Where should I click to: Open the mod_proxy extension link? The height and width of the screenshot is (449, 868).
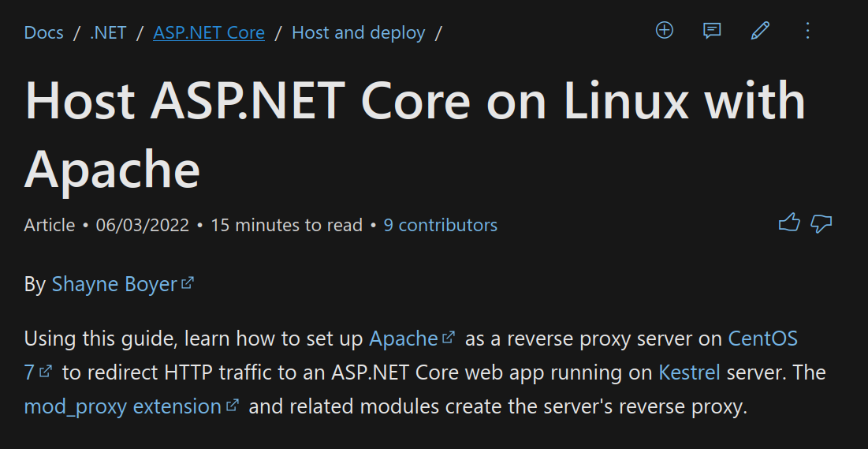[123, 406]
